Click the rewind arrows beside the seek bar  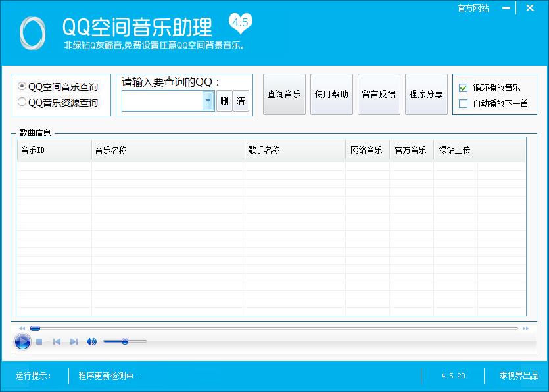coord(22,328)
